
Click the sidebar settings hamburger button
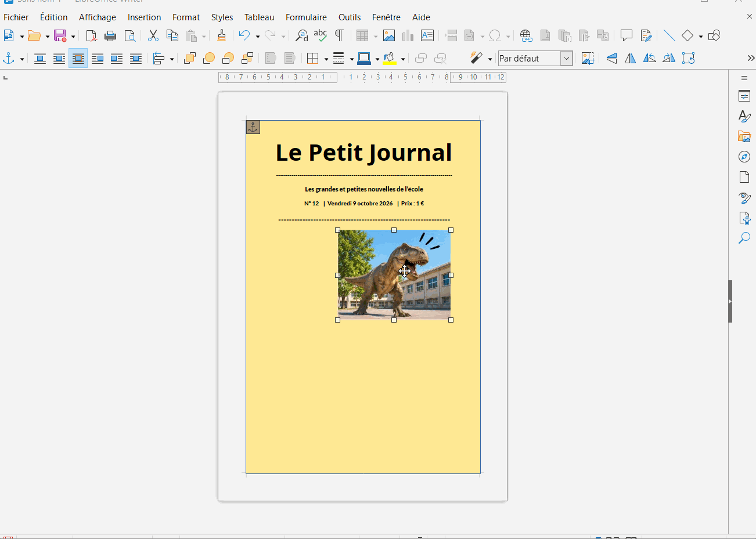[744, 78]
